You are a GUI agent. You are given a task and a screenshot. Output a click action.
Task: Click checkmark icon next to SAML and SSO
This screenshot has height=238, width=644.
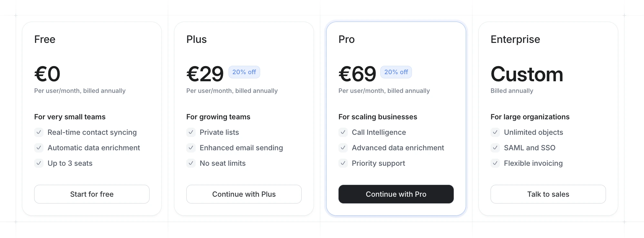[495, 148]
